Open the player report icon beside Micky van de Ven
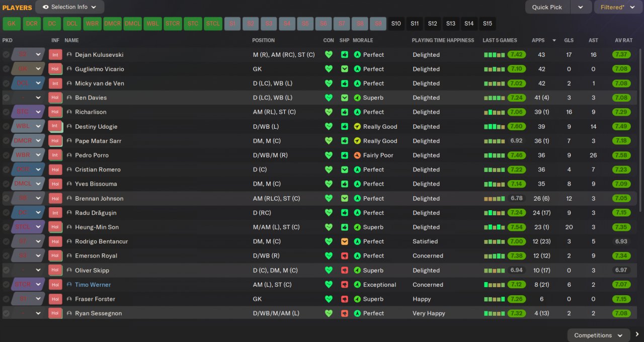The width and height of the screenshot is (644, 342). click(x=69, y=83)
